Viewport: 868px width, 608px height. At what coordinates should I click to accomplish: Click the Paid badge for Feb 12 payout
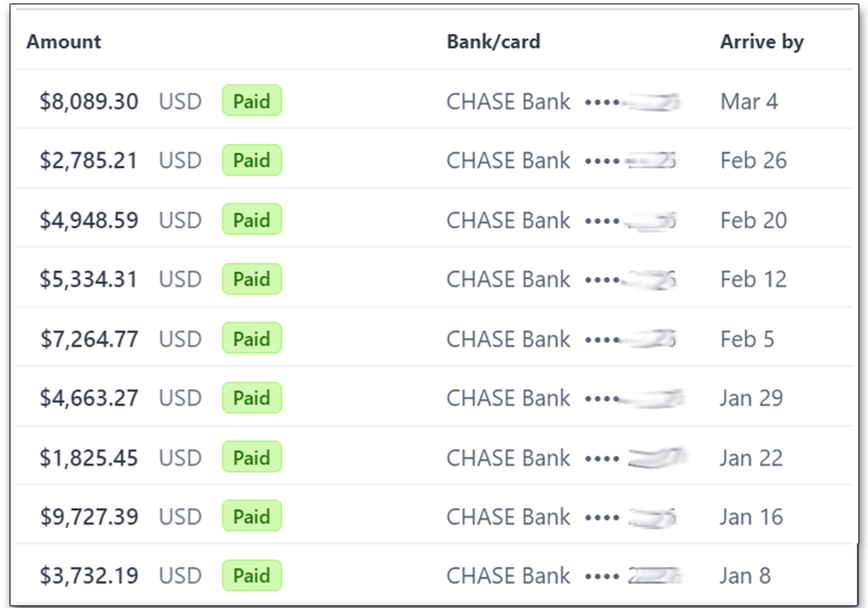coord(252,279)
